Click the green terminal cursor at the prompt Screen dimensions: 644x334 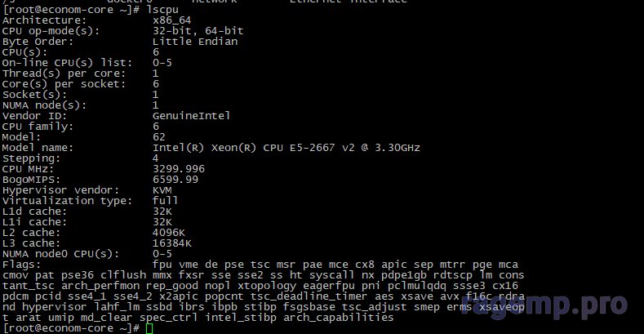pyautogui.click(x=149, y=328)
